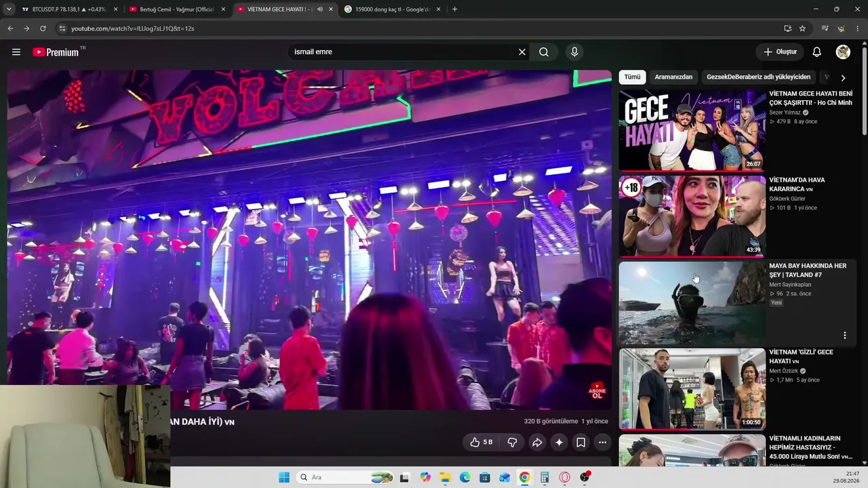Screen dimensions: 868x488
Task: Launch Microsoft Edge from the taskbar
Action: pyautogui.click(x=465, y=477)
